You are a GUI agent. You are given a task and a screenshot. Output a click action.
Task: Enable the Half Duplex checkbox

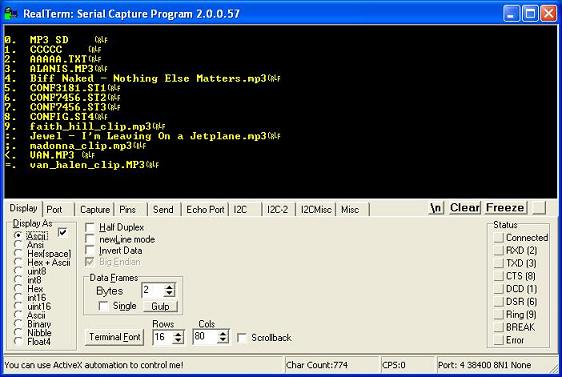click(x=90, y=227)
